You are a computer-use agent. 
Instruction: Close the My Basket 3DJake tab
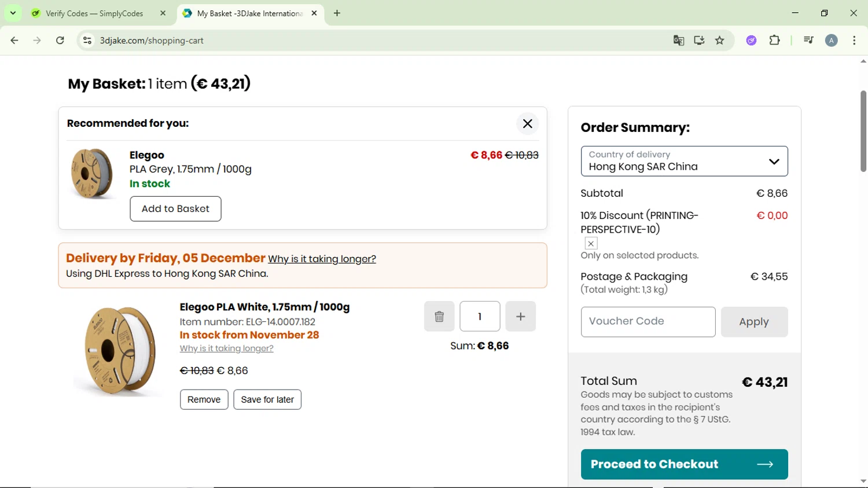(314, 13)
